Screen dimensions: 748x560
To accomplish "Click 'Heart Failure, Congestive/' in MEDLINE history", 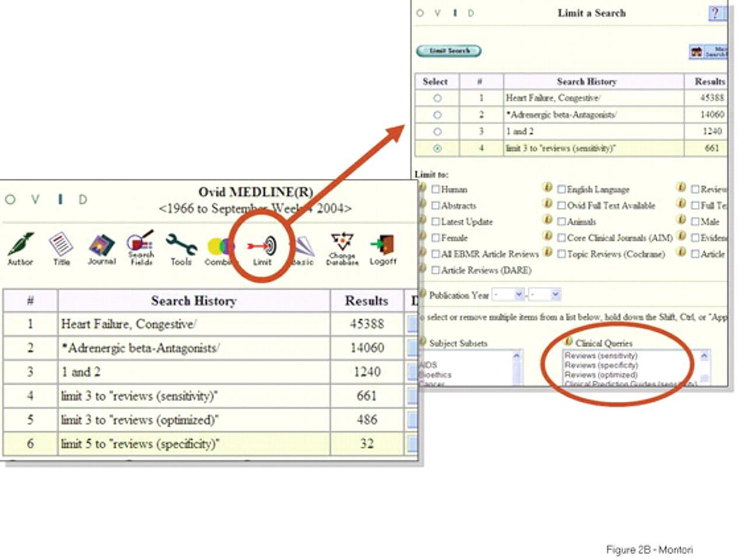I will coord(129,324).
